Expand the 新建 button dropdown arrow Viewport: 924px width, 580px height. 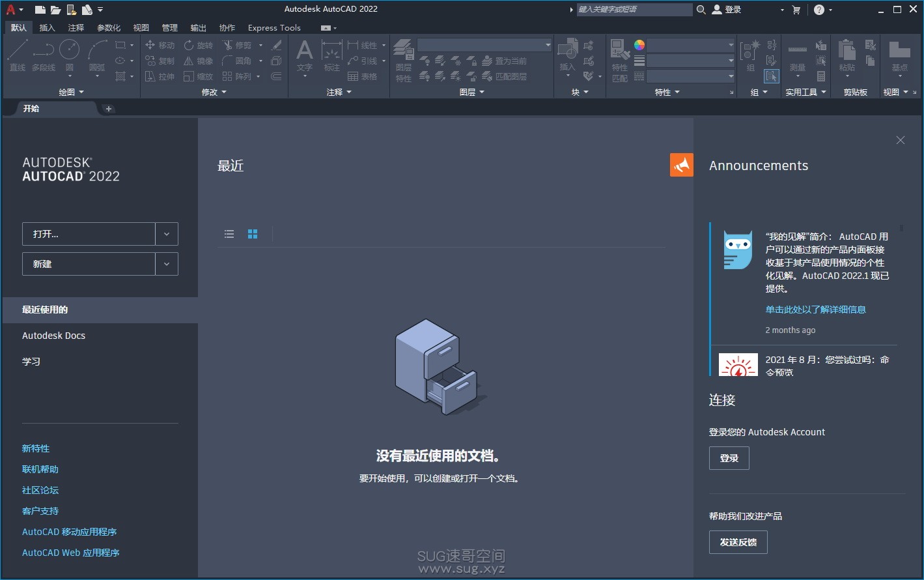coord(167,264)
